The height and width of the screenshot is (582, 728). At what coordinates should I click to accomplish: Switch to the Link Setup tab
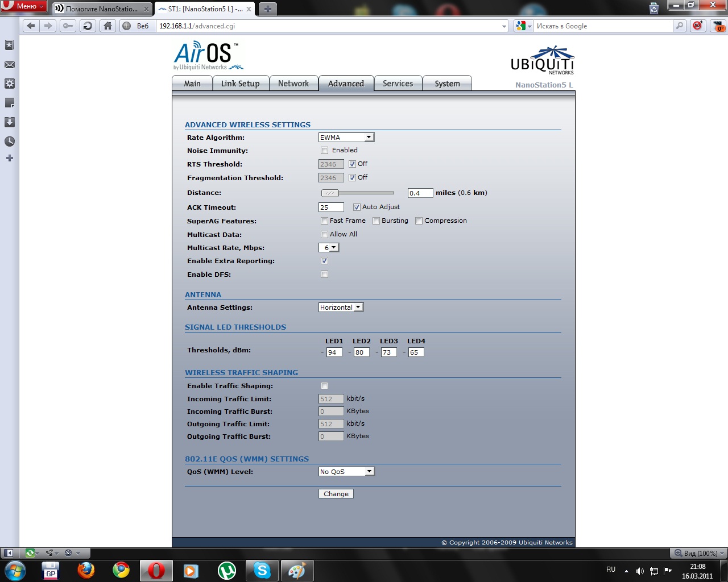(240, 84)
